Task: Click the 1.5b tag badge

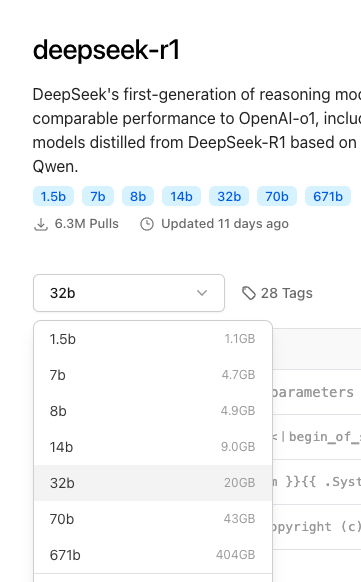Action: tap(53, 196)
